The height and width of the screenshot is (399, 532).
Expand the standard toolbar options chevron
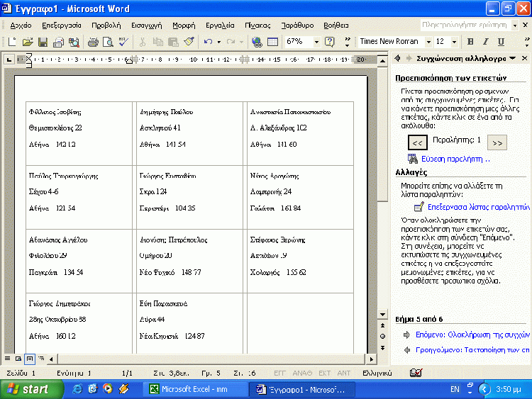tap(347, 42)
